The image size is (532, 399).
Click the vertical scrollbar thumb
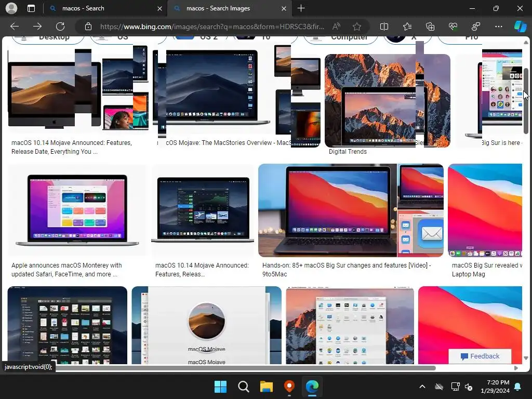click(x=526, y=101)
